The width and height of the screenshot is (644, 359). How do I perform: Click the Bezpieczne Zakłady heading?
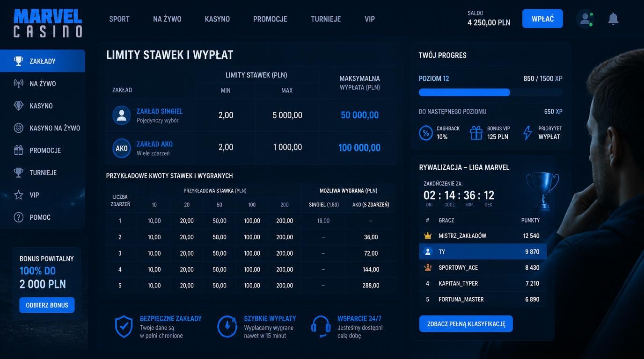[x=171, y=319]
